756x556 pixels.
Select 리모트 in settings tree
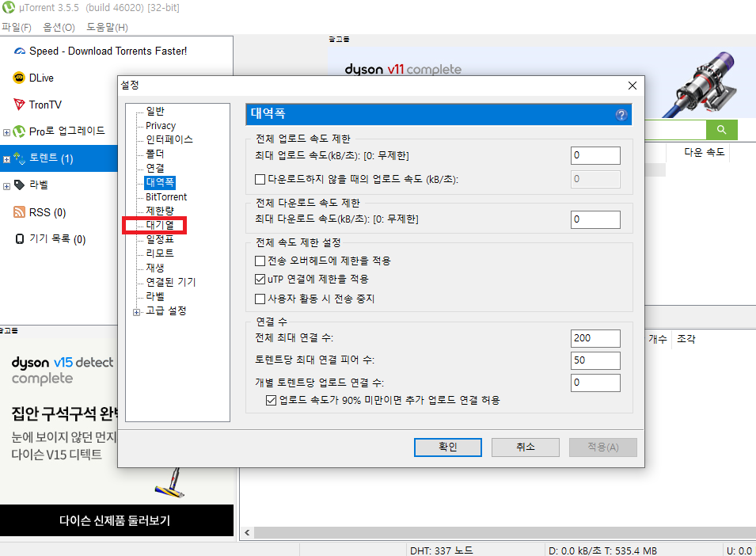pyautogui.click(x=160, y=253)
